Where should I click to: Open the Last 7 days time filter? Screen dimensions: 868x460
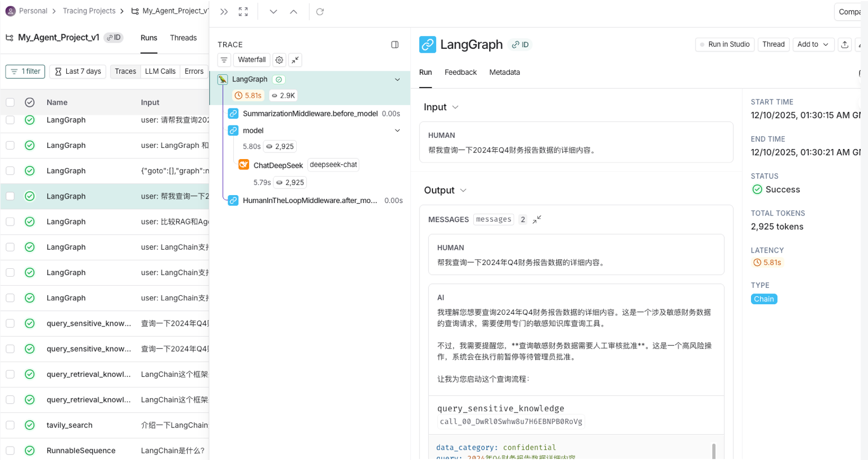click(78, 71)
